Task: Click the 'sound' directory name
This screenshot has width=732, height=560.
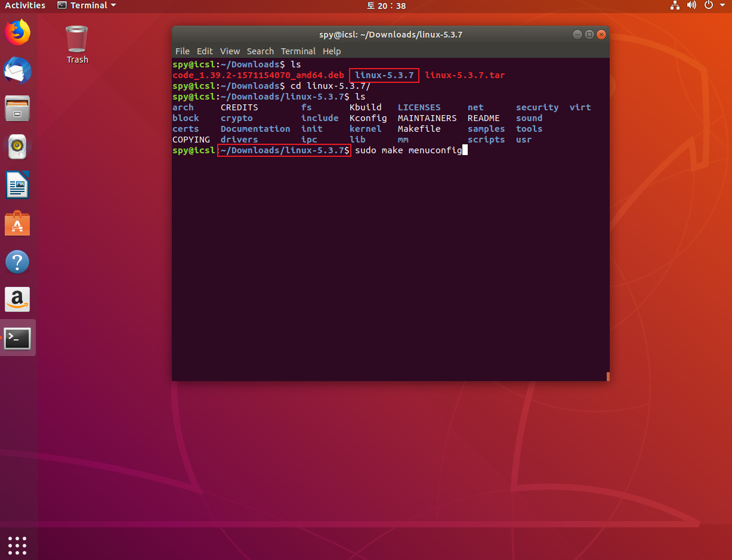Action: point(529,118)
